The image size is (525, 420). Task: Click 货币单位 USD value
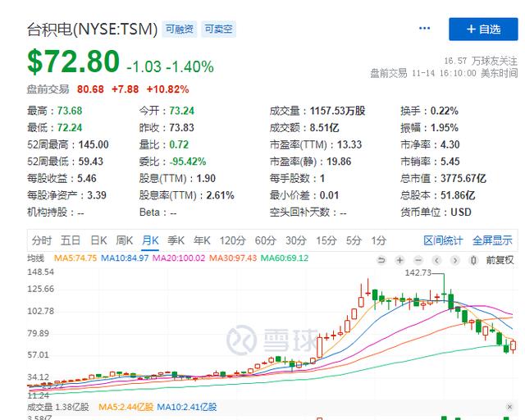(x=461, y=212)
